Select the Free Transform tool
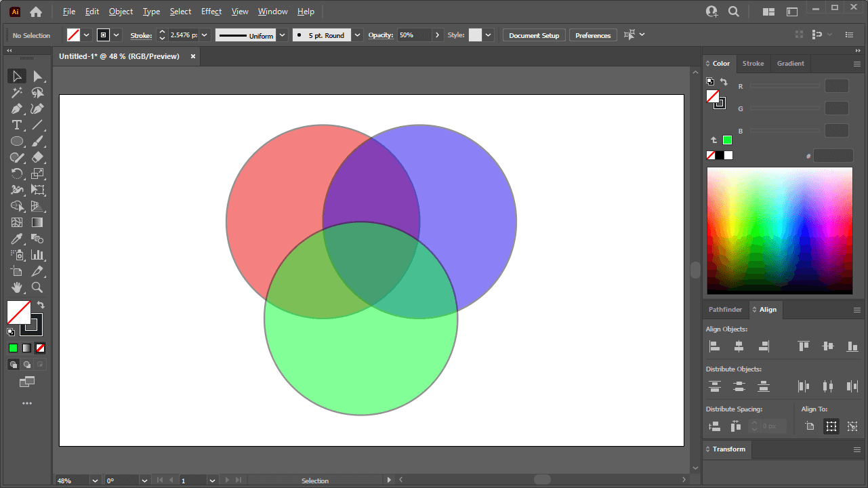The image size is (868, 488). click(38, 190)
